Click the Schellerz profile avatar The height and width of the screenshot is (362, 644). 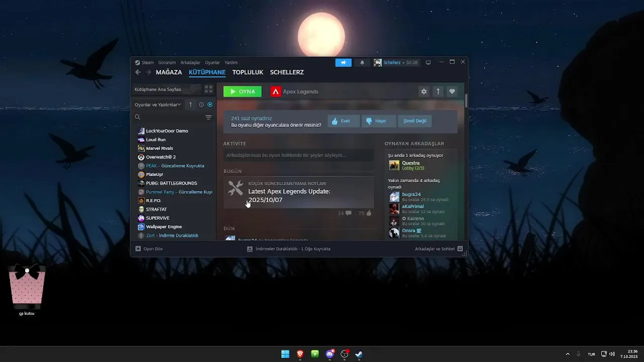click(378, 63)
